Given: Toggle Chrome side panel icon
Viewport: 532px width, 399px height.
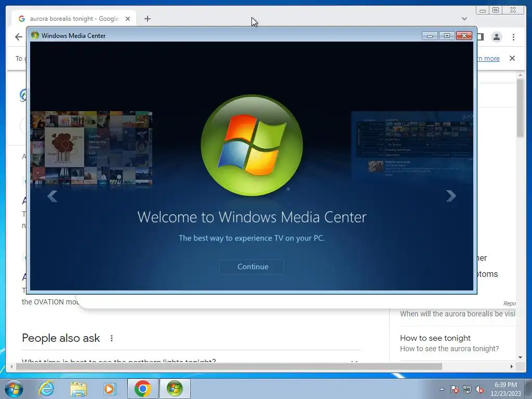Looking at the screenshot, I should (481, 37).
